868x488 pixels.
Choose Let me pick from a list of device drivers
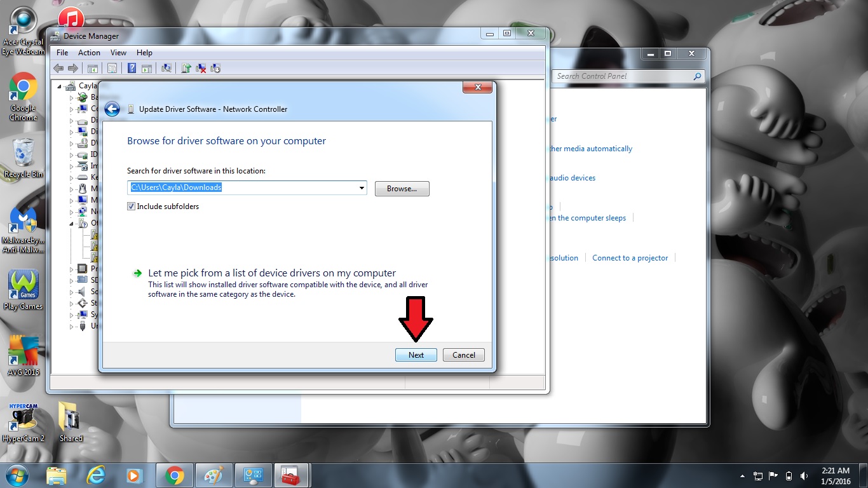[x=272, y=273]
